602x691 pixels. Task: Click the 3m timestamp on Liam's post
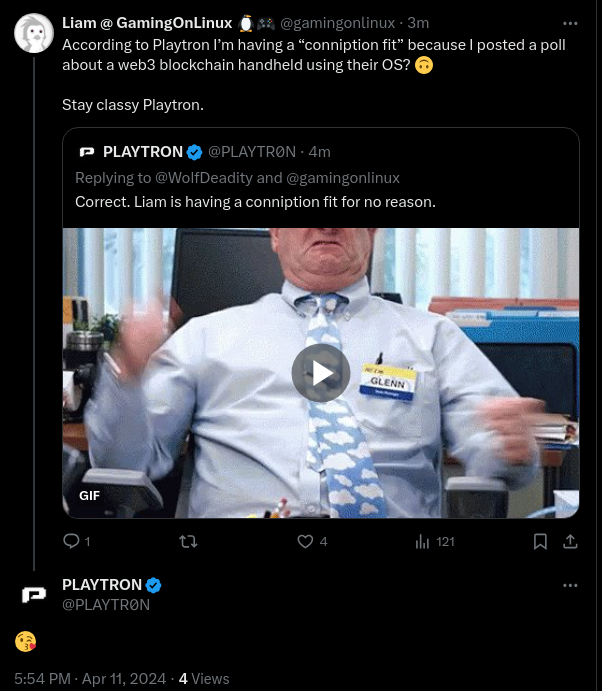(418, 23)
